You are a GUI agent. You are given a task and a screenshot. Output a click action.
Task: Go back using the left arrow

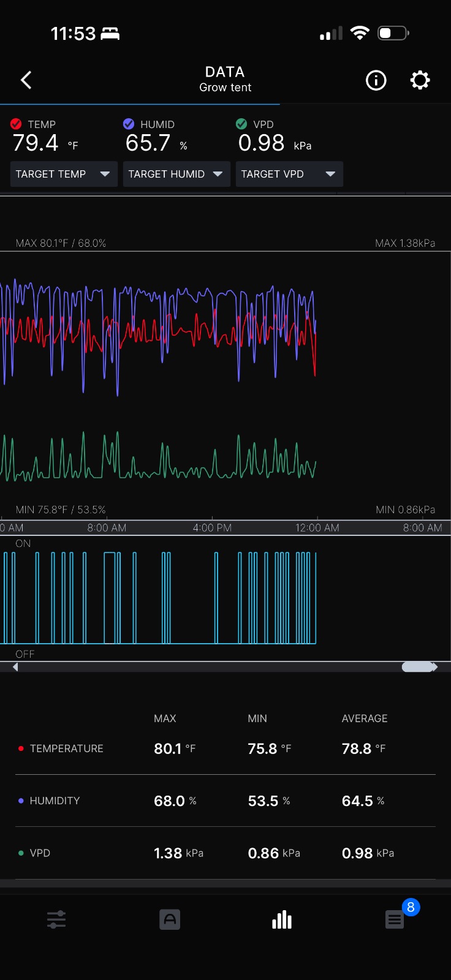pos(26,80)
